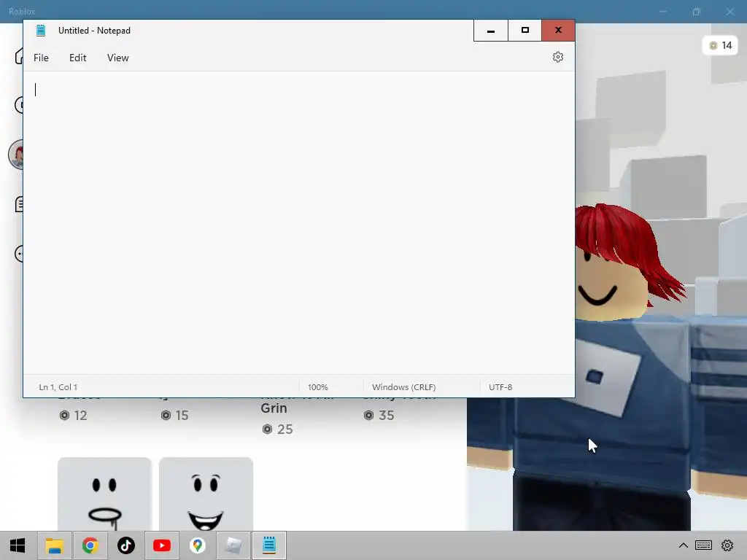The height and width of the screenshot is (560, 747).
Task: Close the Roblox window
Action: [x=729, y=12]
